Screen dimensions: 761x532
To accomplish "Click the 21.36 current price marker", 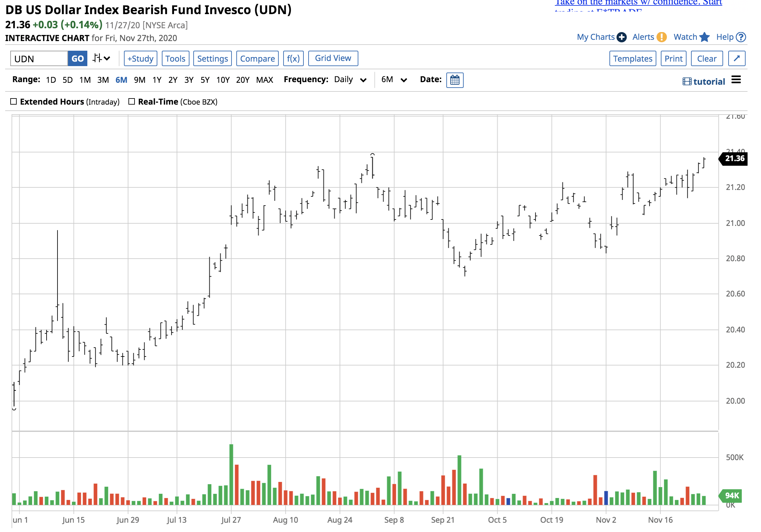I will (733, 159).
